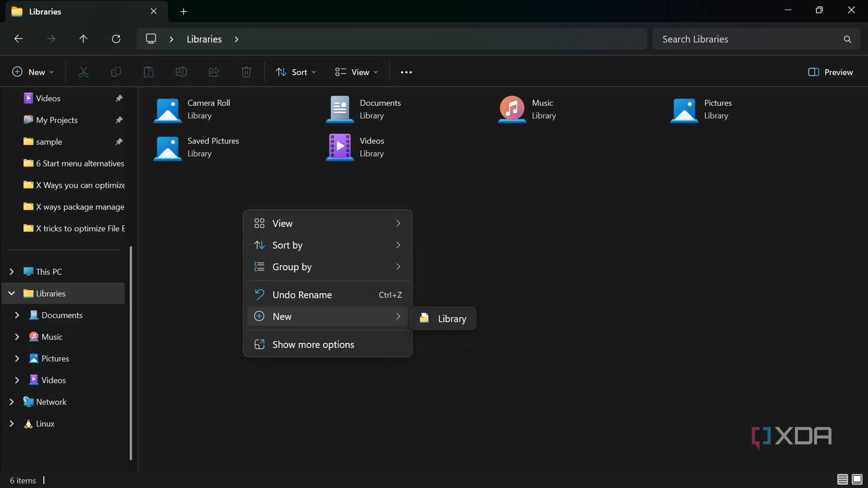The height and width of the screenshot is (488, 868).
Task: Expand Pictures node in navigation tree
Action: click(x=17, y=358)
